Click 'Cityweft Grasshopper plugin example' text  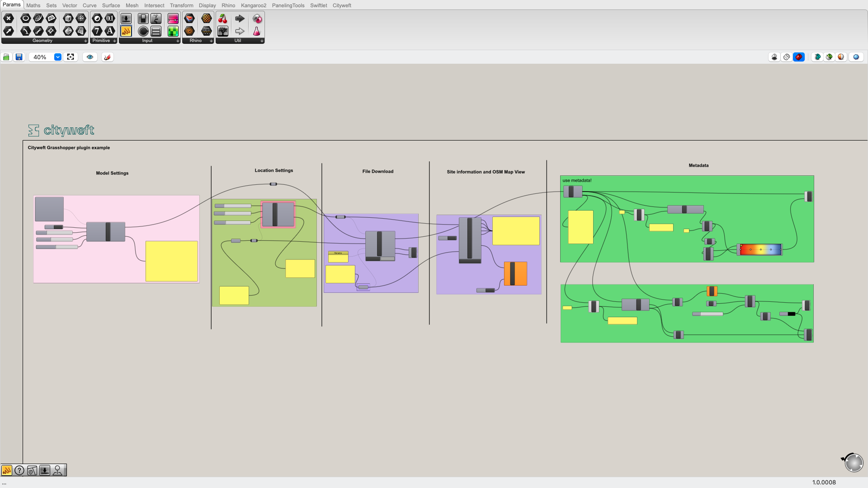click(x=69, y=148)
